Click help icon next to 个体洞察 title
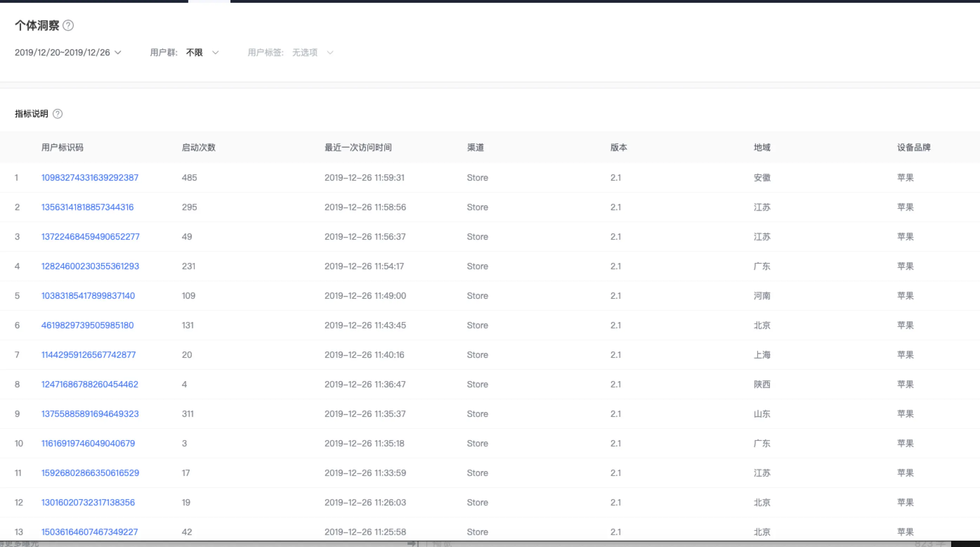The image size is (980, 547). coord(68,26)
